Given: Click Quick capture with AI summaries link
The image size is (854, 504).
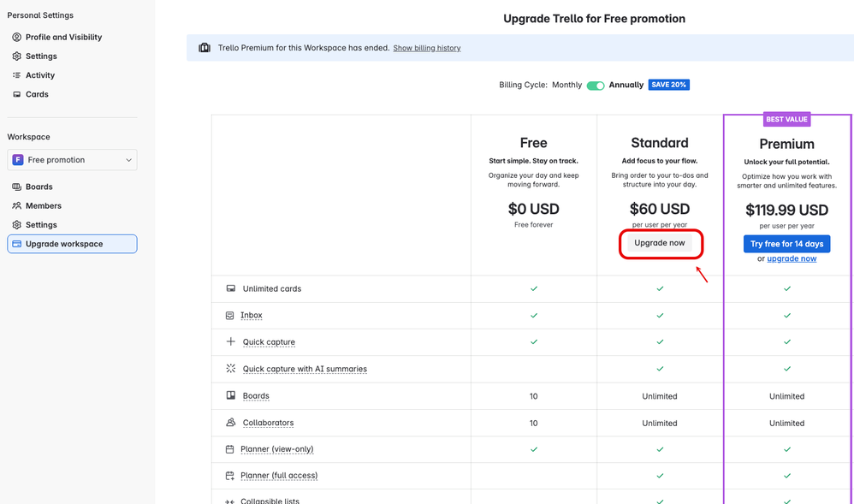Looking at the screenshot, I should coord(305,370).
